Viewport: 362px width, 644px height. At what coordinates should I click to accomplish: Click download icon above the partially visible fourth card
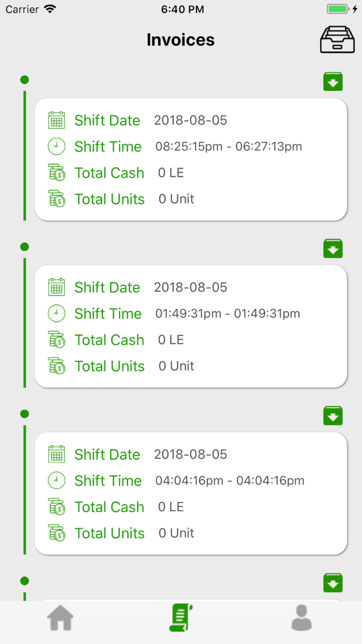coord(333,583)
